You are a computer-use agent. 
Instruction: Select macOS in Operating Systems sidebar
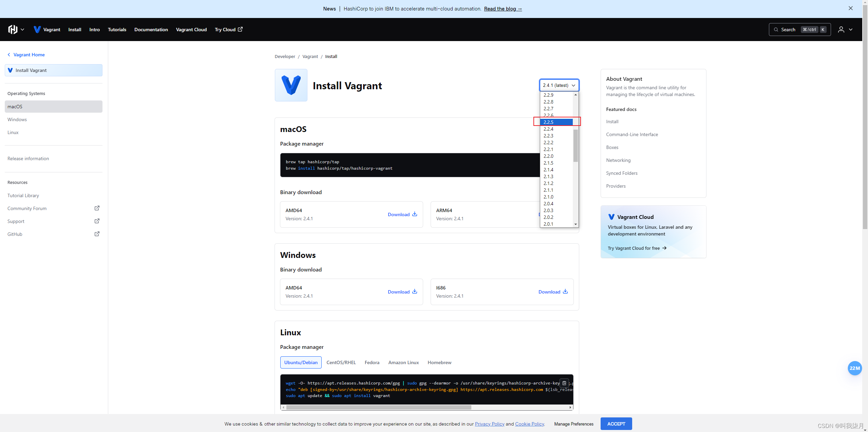point(54,107)
